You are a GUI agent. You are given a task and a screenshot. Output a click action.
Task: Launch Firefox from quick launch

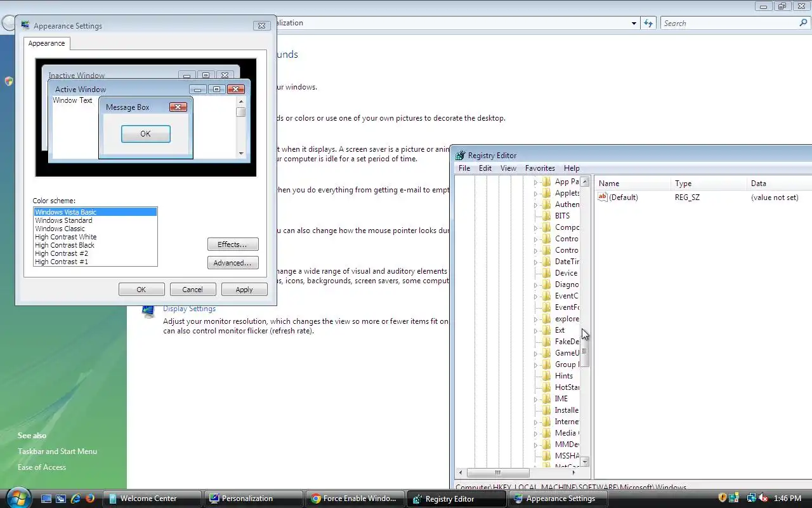click(90, 498)
